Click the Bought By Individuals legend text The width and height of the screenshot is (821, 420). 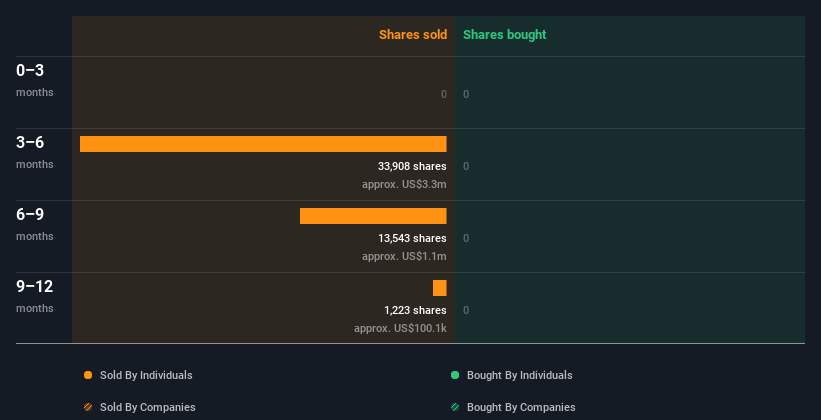click(519, 375)
